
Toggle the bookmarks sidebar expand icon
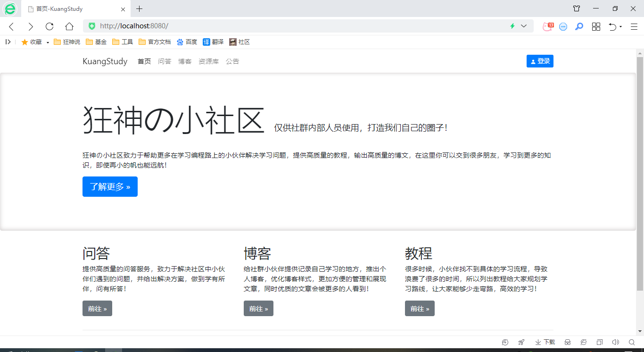[x=8, y=42]
